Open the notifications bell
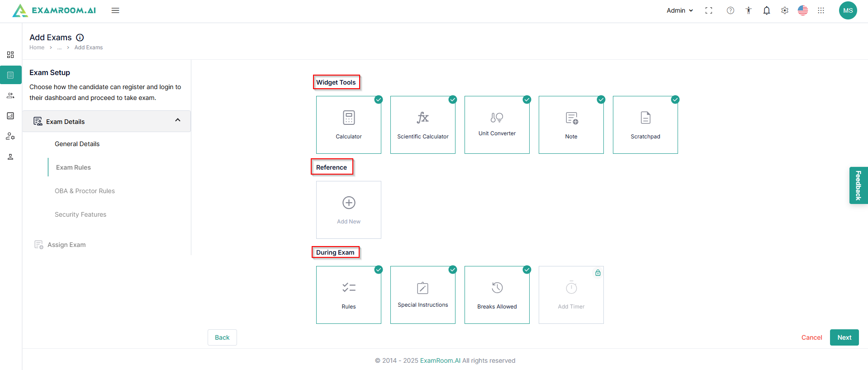Viewport: 868px width, 370px height. [767, 10]
